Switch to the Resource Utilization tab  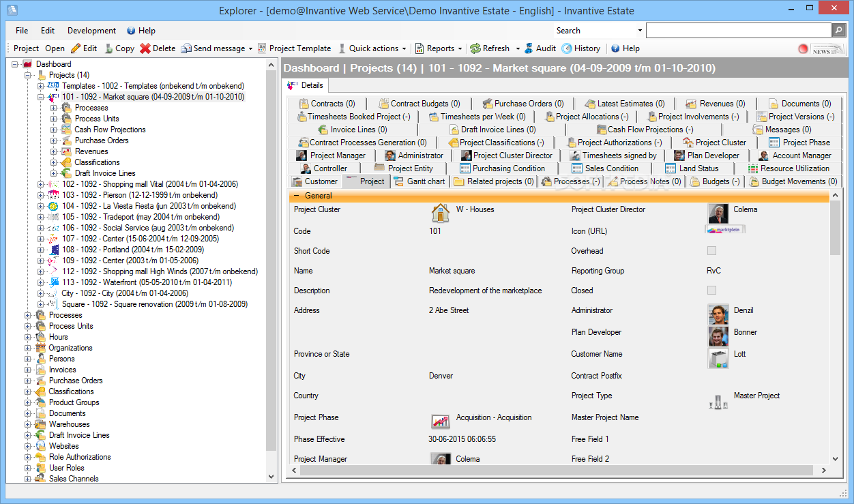789,168
